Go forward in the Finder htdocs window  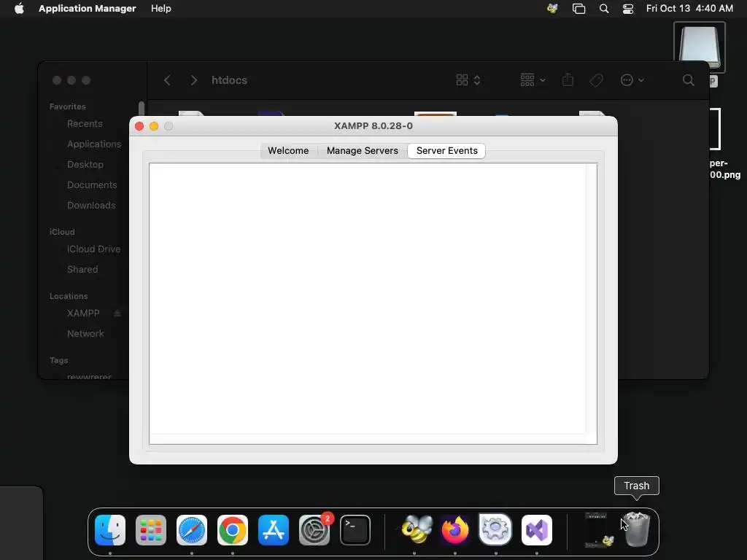(x=193, y=80)
